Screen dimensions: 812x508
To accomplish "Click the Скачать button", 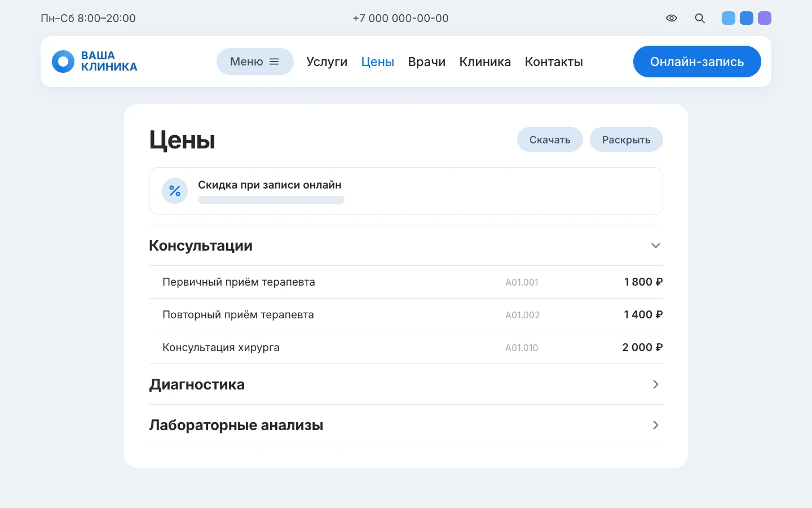I will (x=550, y=139).
